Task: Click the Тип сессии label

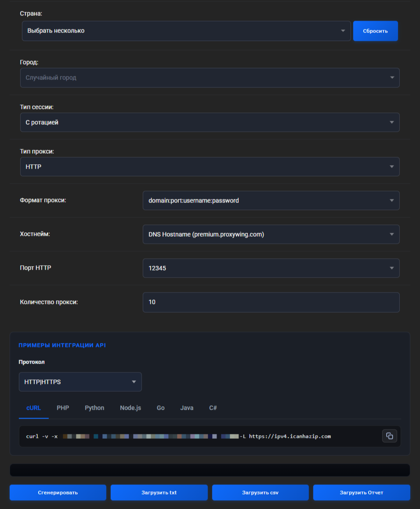Action: [37, 107]
